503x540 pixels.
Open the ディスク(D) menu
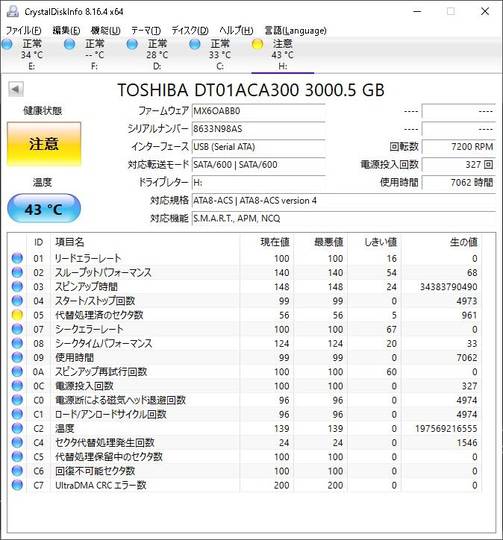190,31
